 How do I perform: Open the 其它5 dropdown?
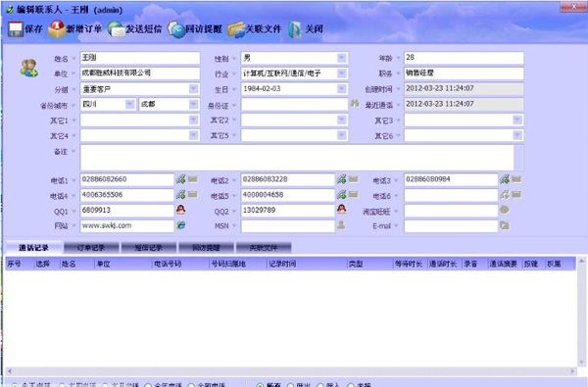tap(341, 135)
